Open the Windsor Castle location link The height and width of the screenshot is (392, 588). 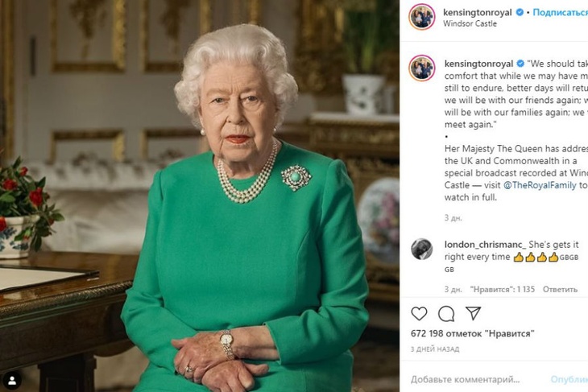click(x=470, y=24)
